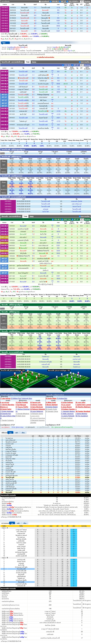91x644 pixels.
Task: Switch to the Home tab
Action: [x=34, y=62]
